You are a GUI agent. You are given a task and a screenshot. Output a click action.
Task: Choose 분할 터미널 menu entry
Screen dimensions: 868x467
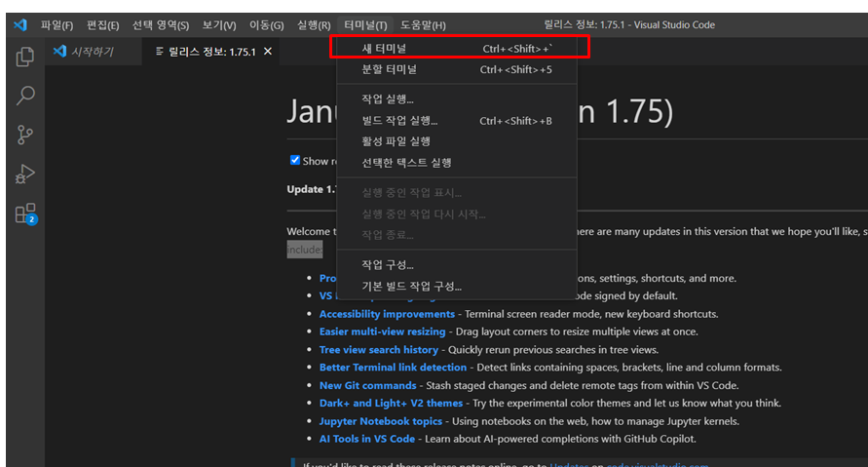457,70
